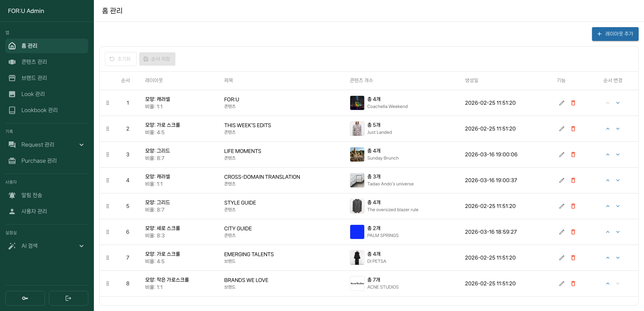Image resolution: width=644 pixels, height=311 pixels.
Task: Delete the BRANDS WE LOVE layout
Action: [573, 284]
